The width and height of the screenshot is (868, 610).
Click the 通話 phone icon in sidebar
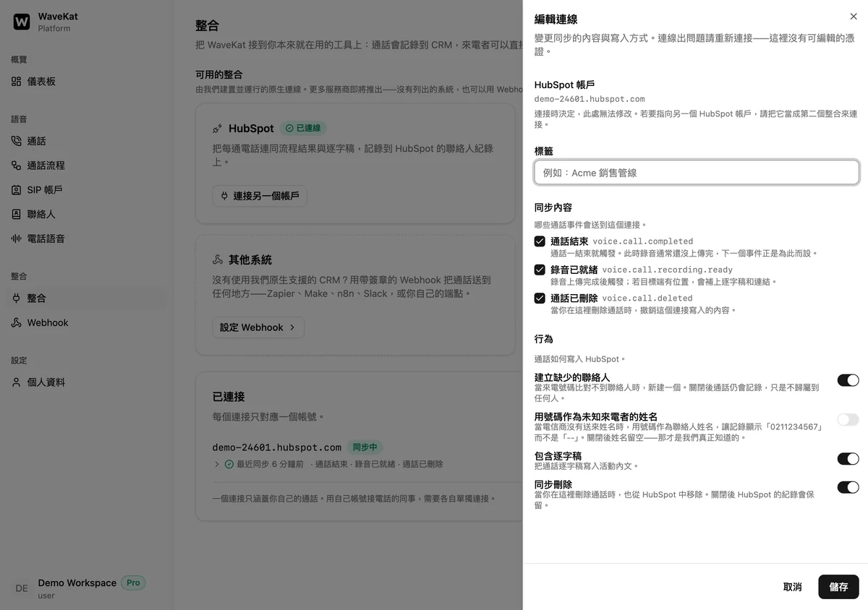(17, 141)
